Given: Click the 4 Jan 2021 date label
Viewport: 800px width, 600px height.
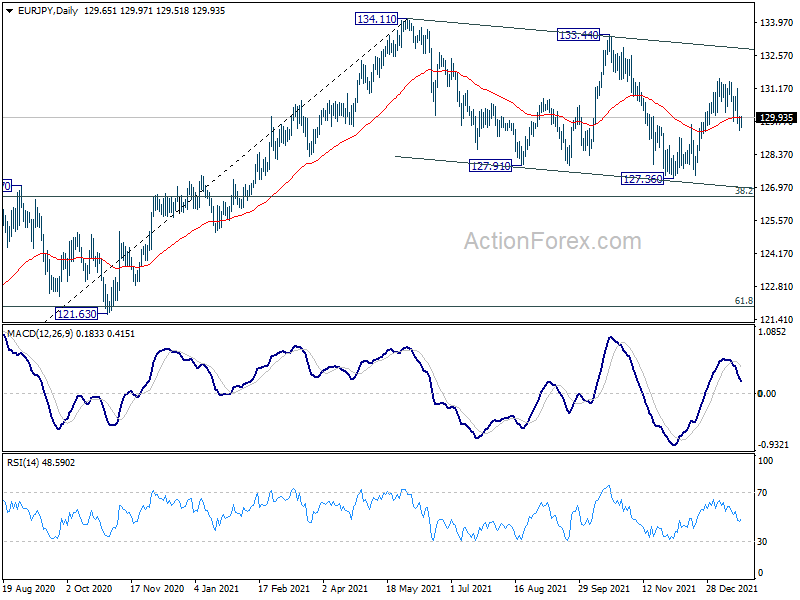Looking at the screenshot, I should tap(217, 588).
